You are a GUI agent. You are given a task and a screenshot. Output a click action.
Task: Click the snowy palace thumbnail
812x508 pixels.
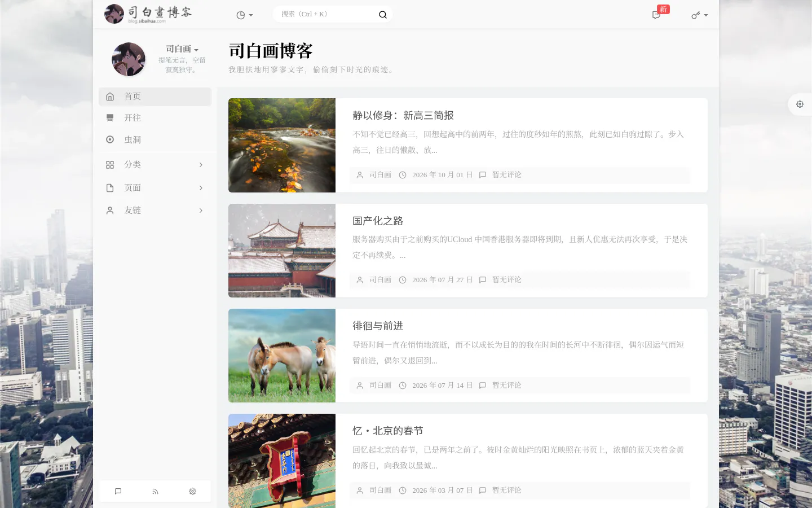coord(282,251)
